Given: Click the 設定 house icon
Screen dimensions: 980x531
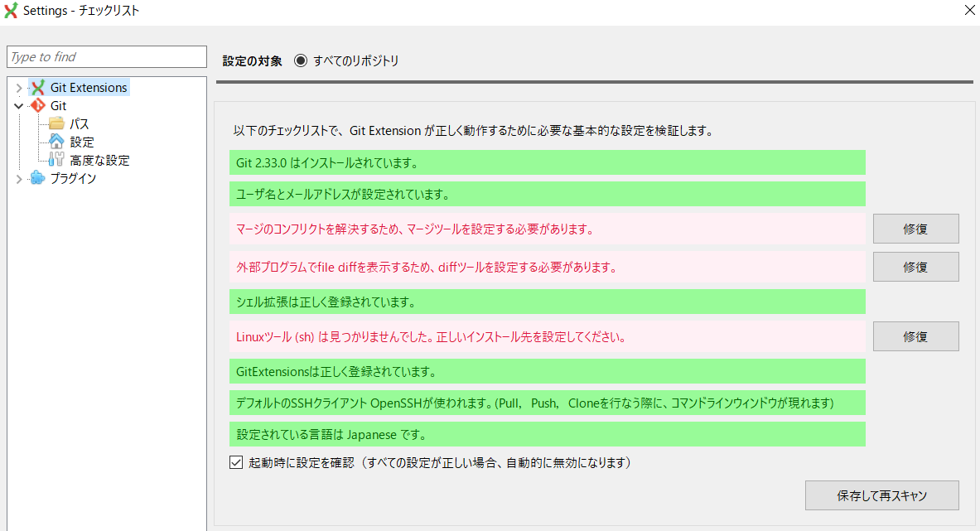Looking at the screenshot, I should coord(56,142).
